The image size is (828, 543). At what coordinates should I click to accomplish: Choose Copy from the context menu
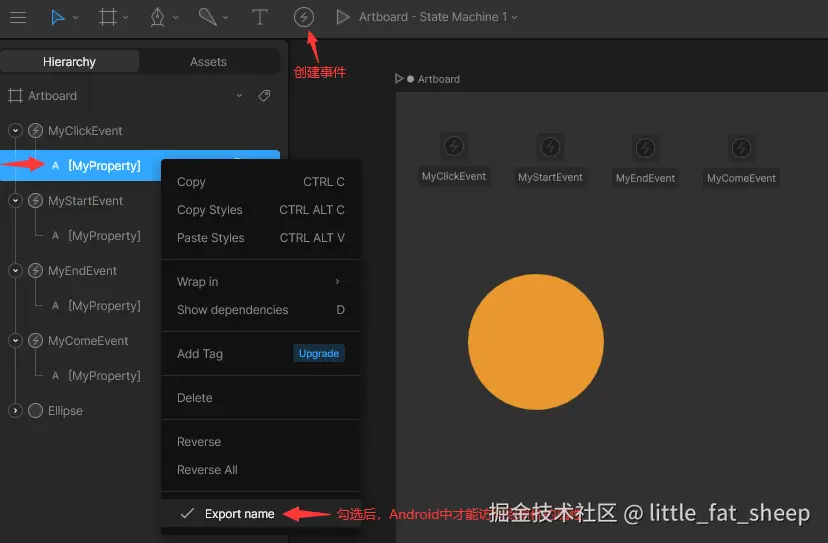(x=261, y=182)
